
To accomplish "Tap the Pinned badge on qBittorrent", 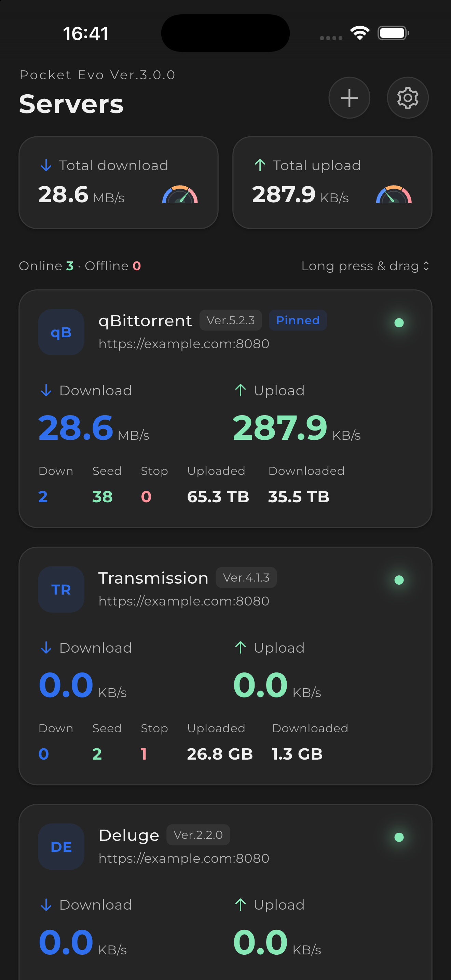I will point(298,320).
